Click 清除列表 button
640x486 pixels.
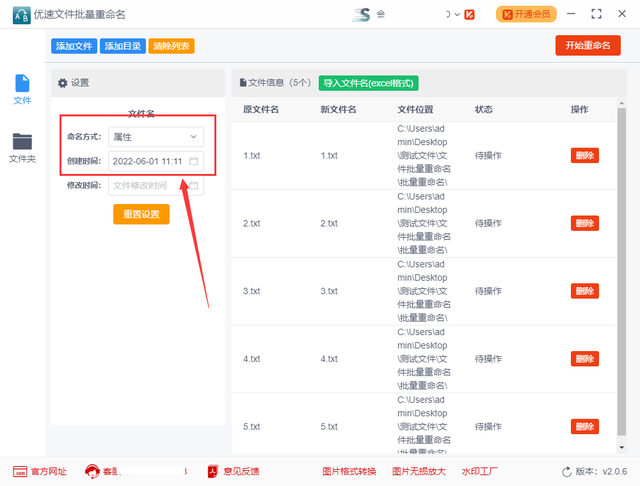(171, 46)
